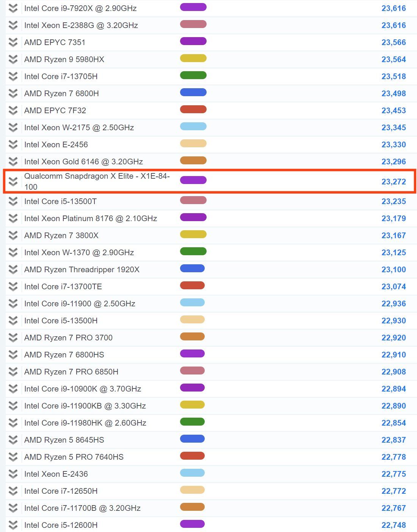417x532 pixels.
Task: Click the green bar for Xeon W-1370
Action: coord(193,251)
